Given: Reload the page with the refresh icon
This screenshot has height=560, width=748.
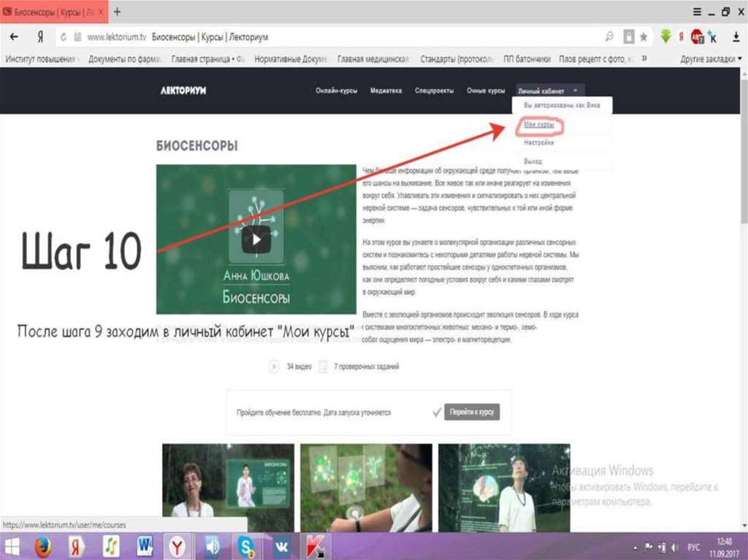Looking at the screenshot, I should point(63,37).
